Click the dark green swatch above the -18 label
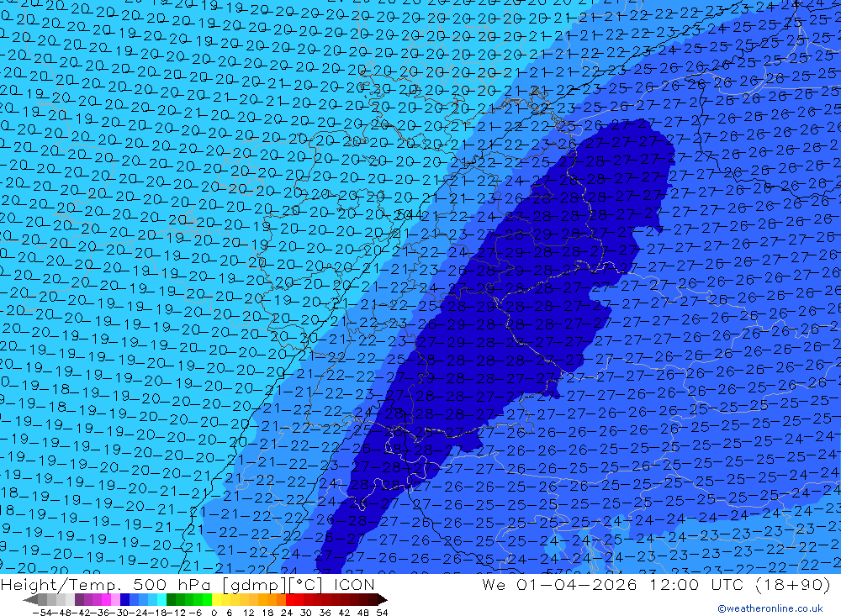 point(171,599)
